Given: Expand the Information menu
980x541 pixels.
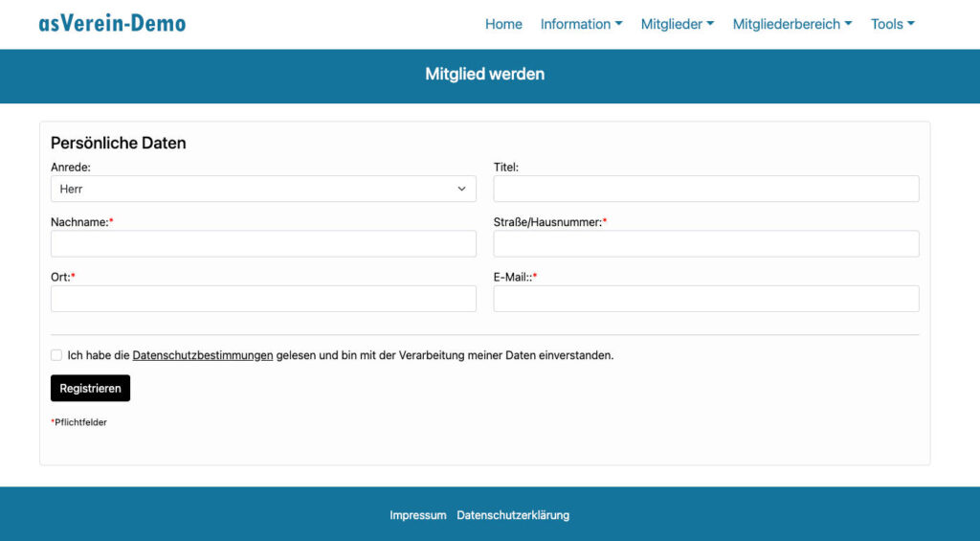Looking at the screenshot, I should [x=581, y=24].
